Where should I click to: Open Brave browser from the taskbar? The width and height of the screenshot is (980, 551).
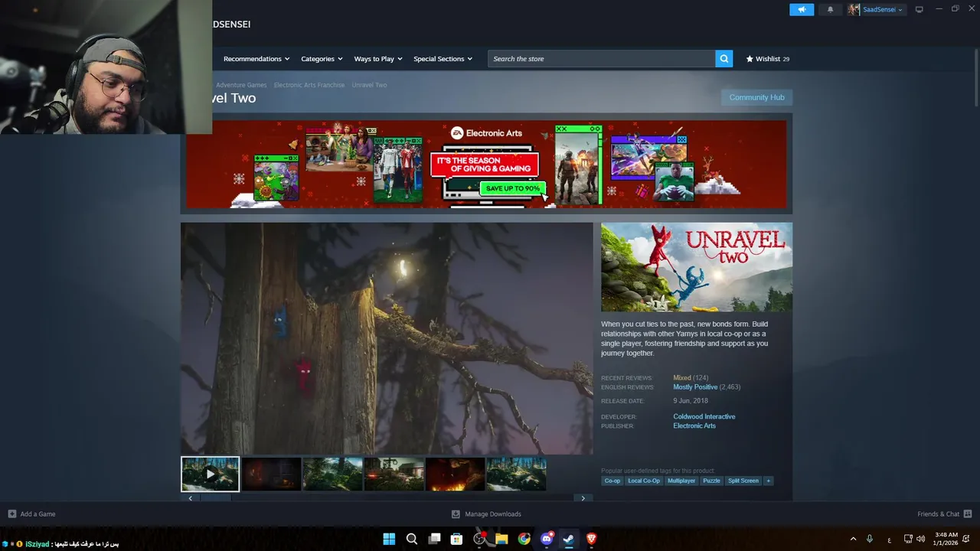tap(591, 539)
